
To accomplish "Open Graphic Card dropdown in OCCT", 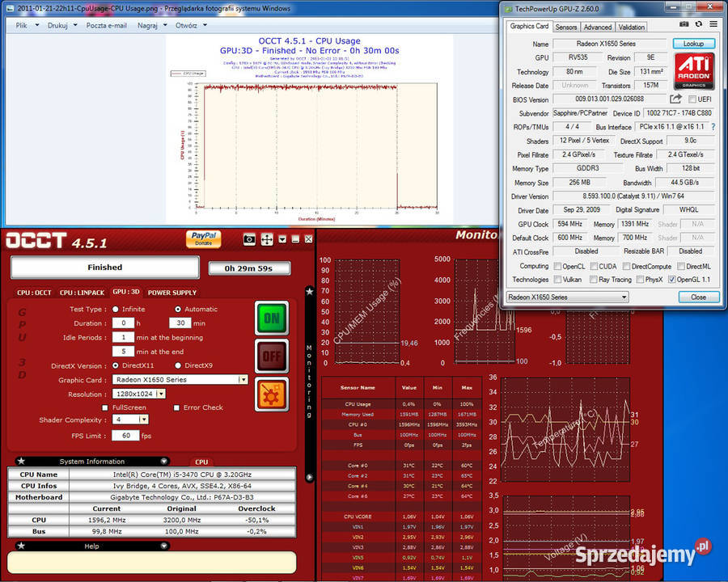I will click(243, 380).
